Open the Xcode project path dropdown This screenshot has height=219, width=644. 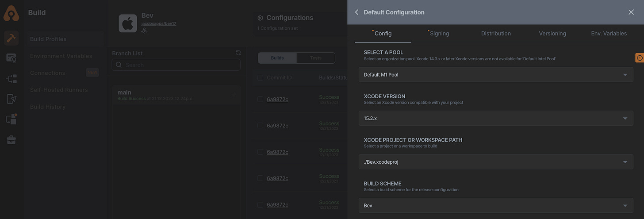click(x=496, y=162)
